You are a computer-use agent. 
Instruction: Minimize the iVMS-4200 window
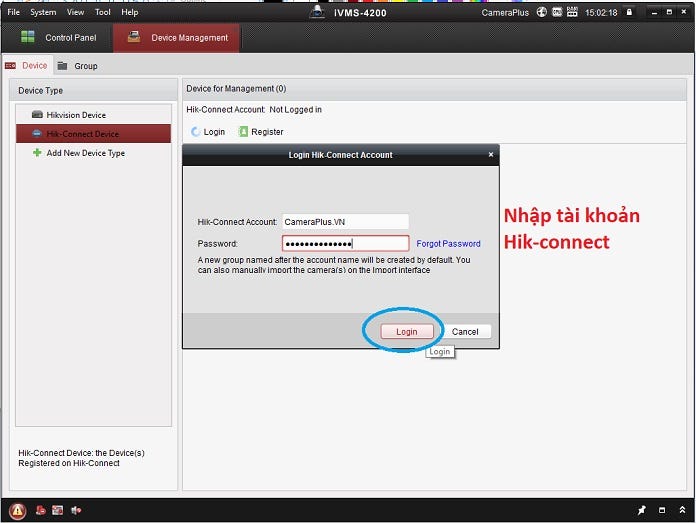point(654,12)
